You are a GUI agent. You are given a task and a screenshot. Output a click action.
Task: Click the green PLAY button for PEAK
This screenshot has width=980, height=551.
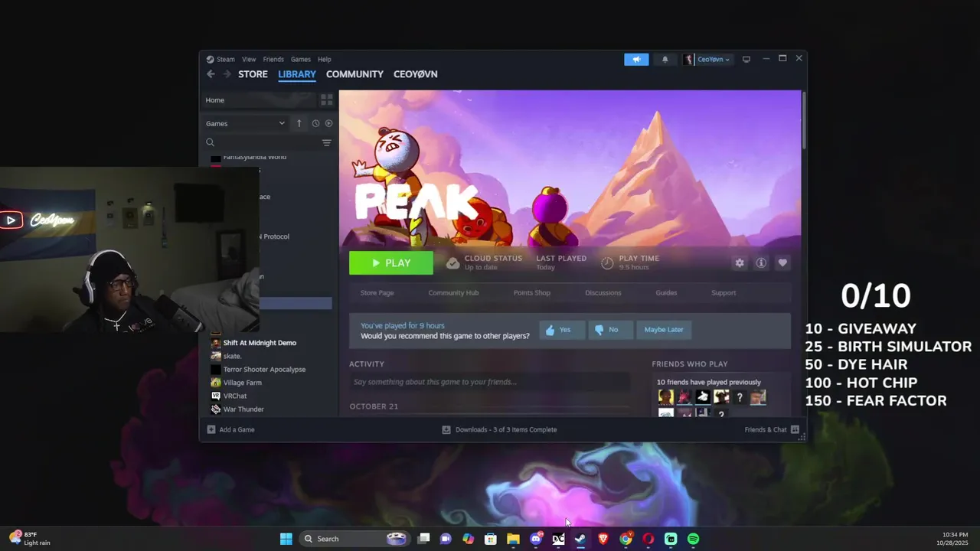pyautogui.click(x=391, y=262)
